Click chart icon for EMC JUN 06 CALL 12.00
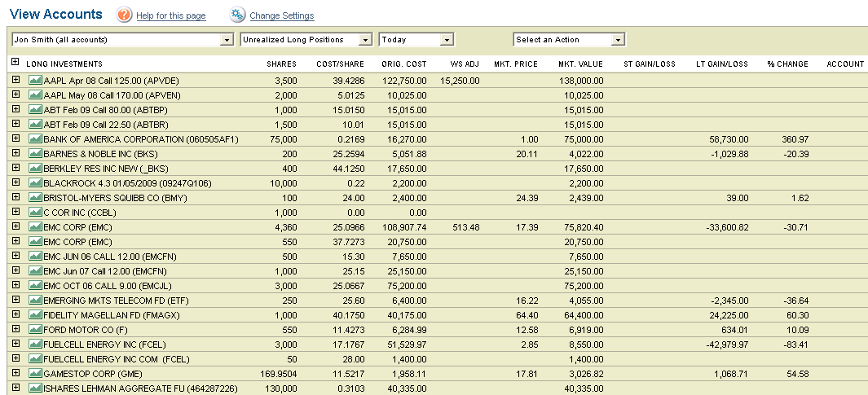 (x=35, y=257)
